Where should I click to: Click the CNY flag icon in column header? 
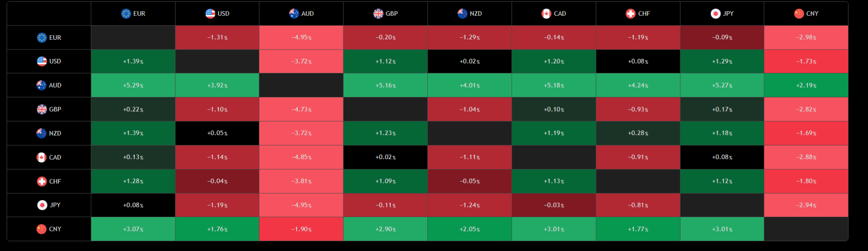[799, 14]
